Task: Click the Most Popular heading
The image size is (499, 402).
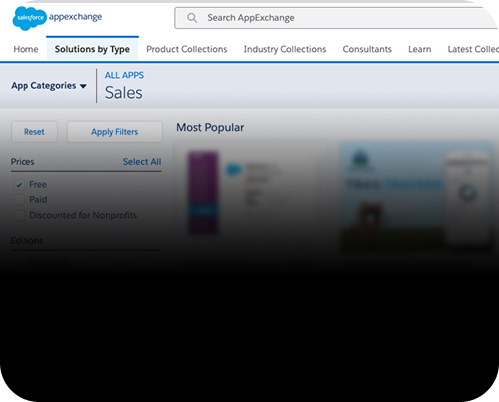Action: 210,127
